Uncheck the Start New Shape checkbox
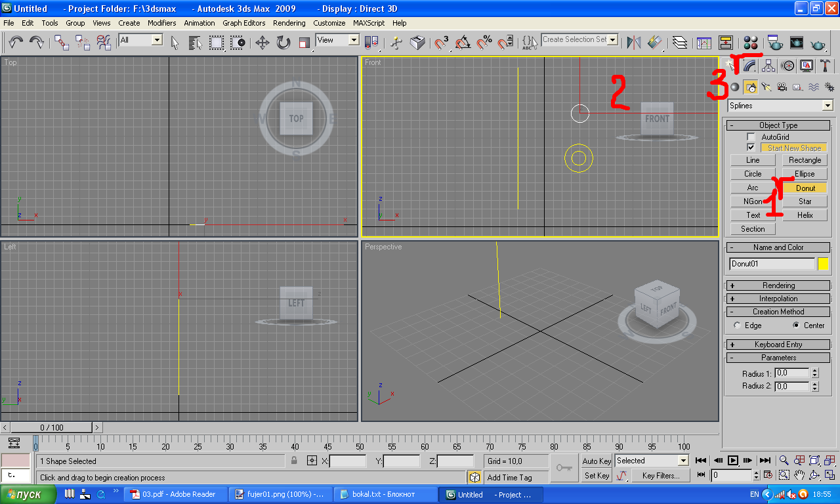 coord(751,148)
